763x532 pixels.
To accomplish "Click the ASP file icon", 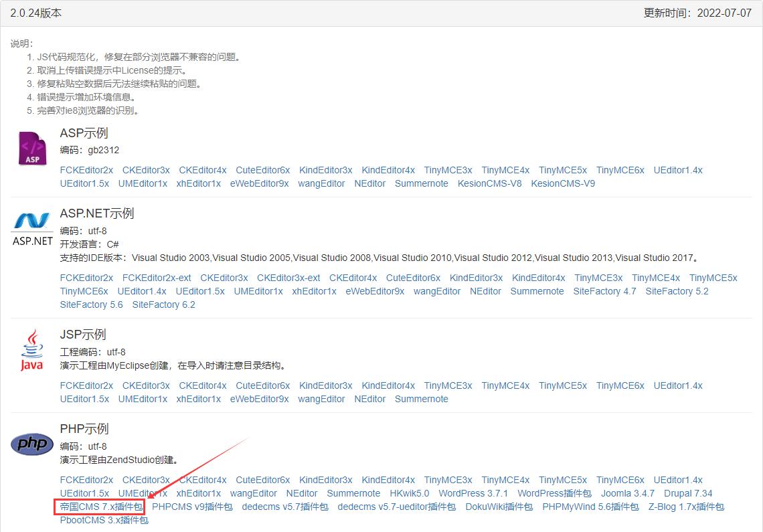I will [x=33, y=148].
